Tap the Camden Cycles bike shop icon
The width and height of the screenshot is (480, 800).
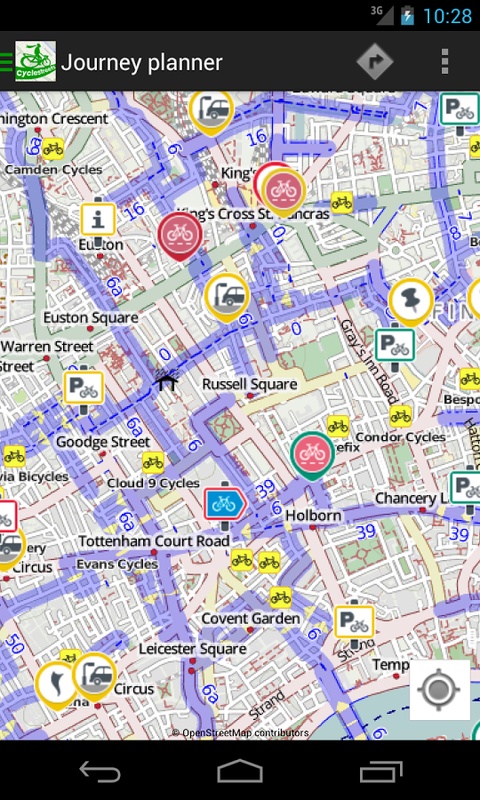pos(53,148)
